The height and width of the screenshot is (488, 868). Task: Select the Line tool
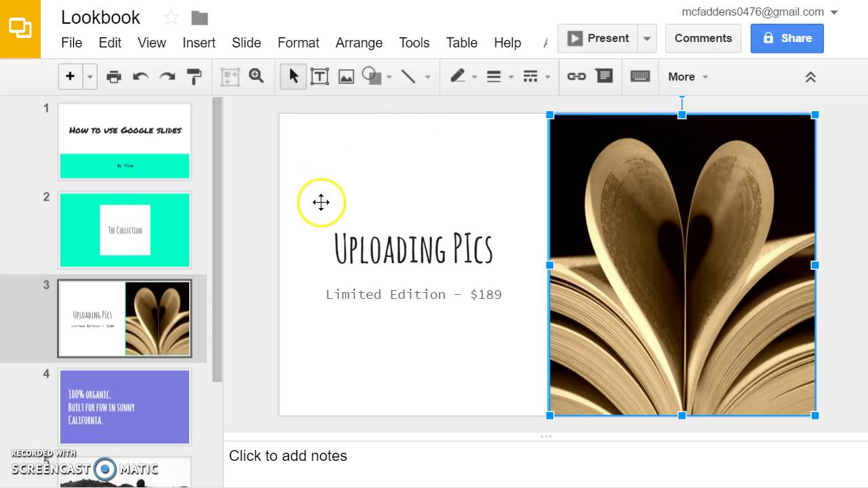point(408,77)
